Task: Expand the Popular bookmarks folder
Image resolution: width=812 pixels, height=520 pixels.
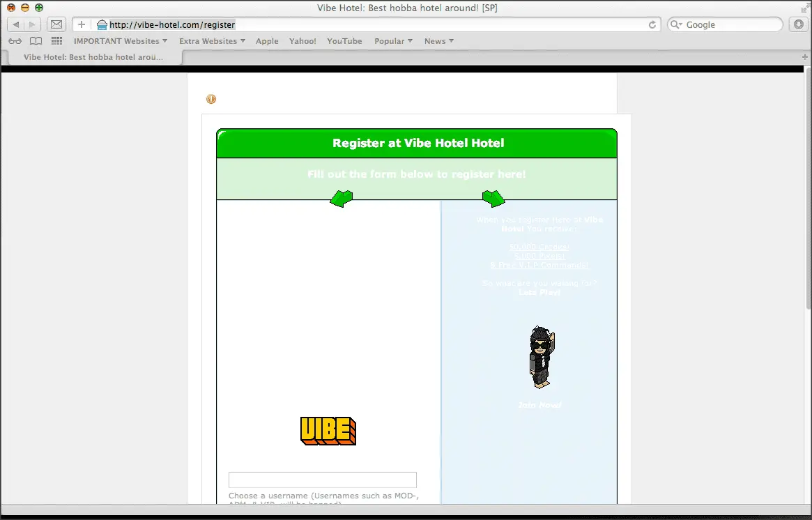Action: pyautogui.click(x=393, y=41)
